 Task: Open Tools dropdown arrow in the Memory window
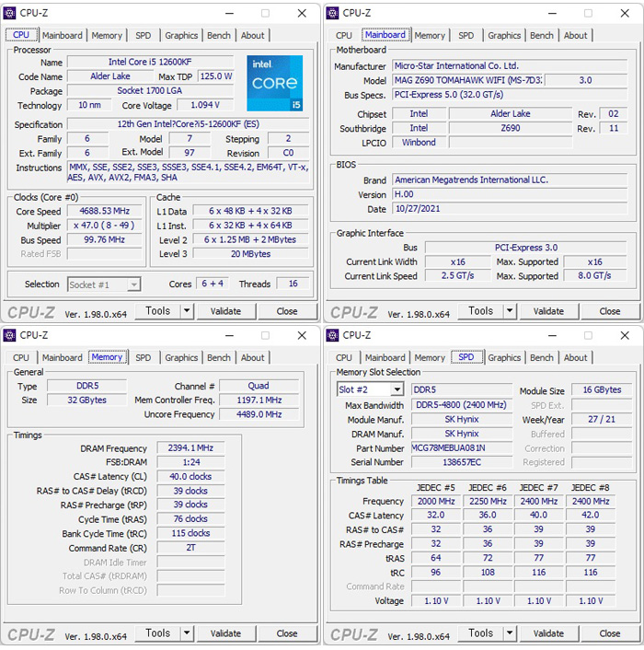pos(187,633)
